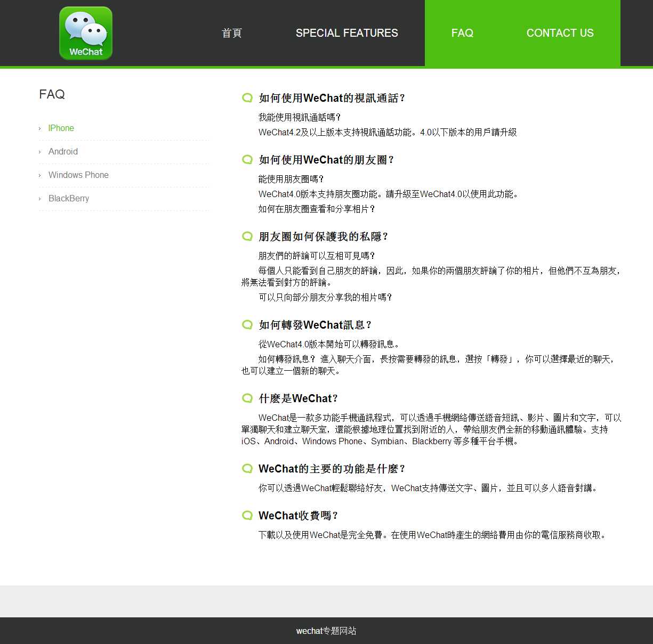The width and height of the screenshot is (653, 644).
Task: Click the 如何在朋友圈查看和分享相片 sub-question
Action: pos(317,209)
